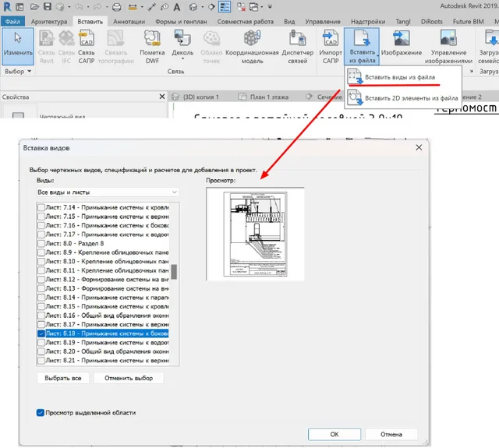This screenshot has width=499, height=448.
Task: Click the sheet preview thumbnail
Action: 255,234
